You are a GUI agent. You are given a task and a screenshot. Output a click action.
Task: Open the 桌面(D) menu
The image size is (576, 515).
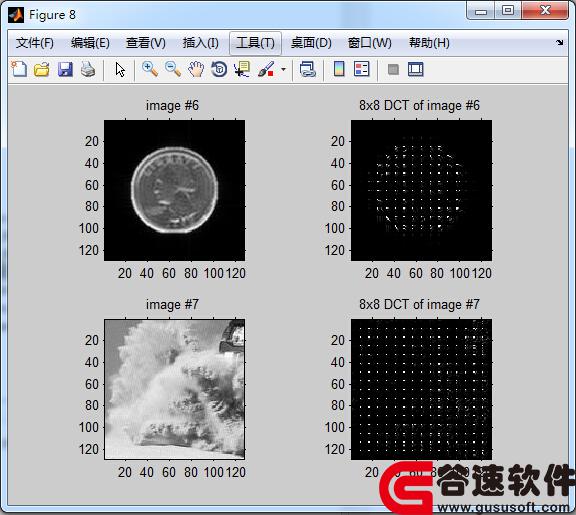(311, 43)
